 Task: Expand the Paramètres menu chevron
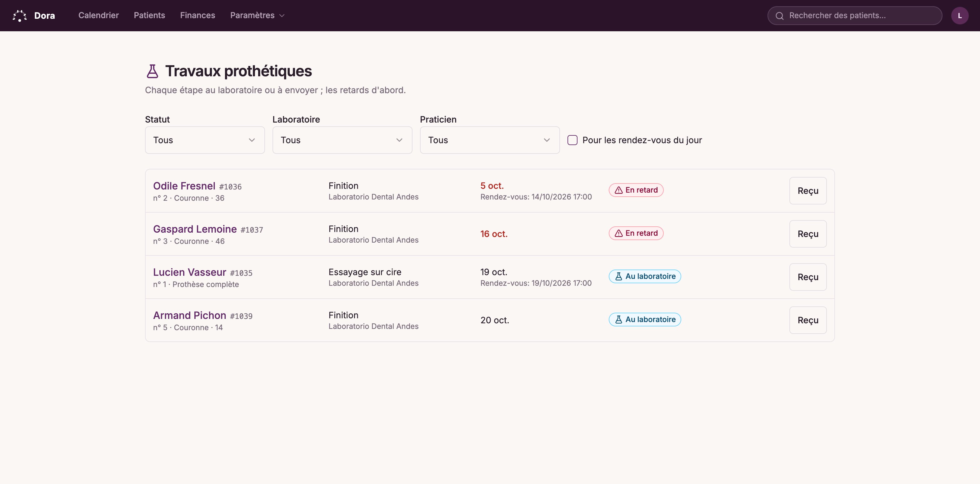click(x=282, y=16)
